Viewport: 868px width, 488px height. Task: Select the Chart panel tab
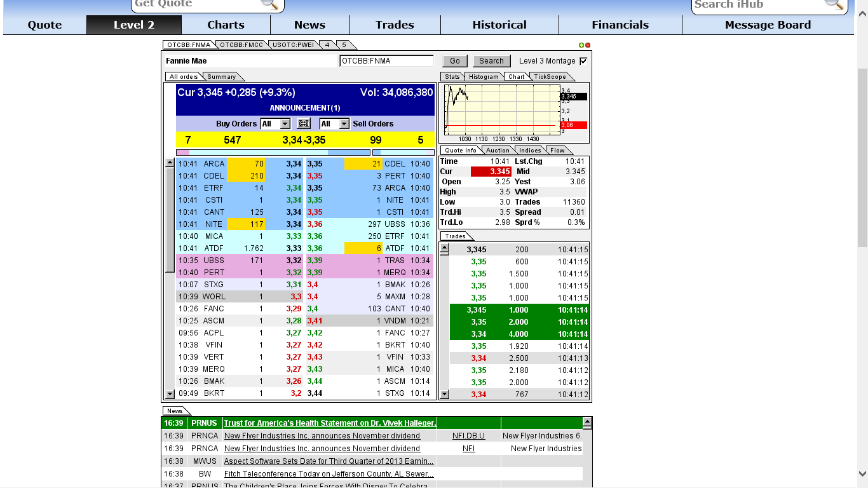[517, 77]
